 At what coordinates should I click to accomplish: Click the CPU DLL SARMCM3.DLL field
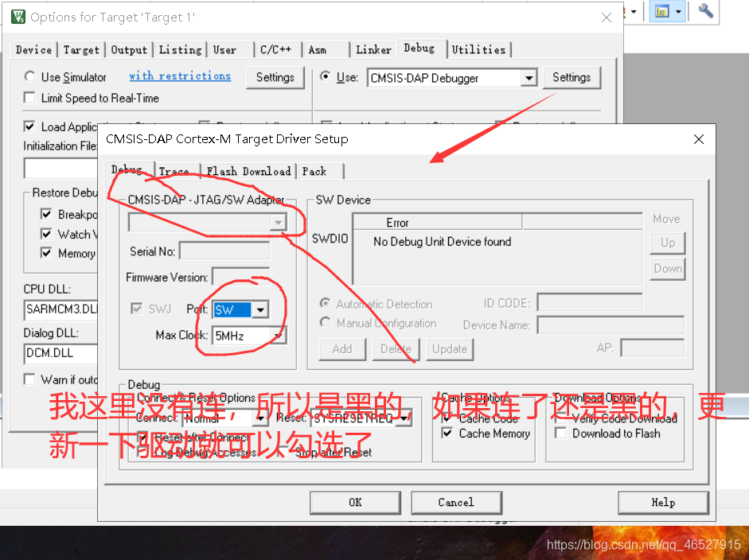[x=60, y=309]
